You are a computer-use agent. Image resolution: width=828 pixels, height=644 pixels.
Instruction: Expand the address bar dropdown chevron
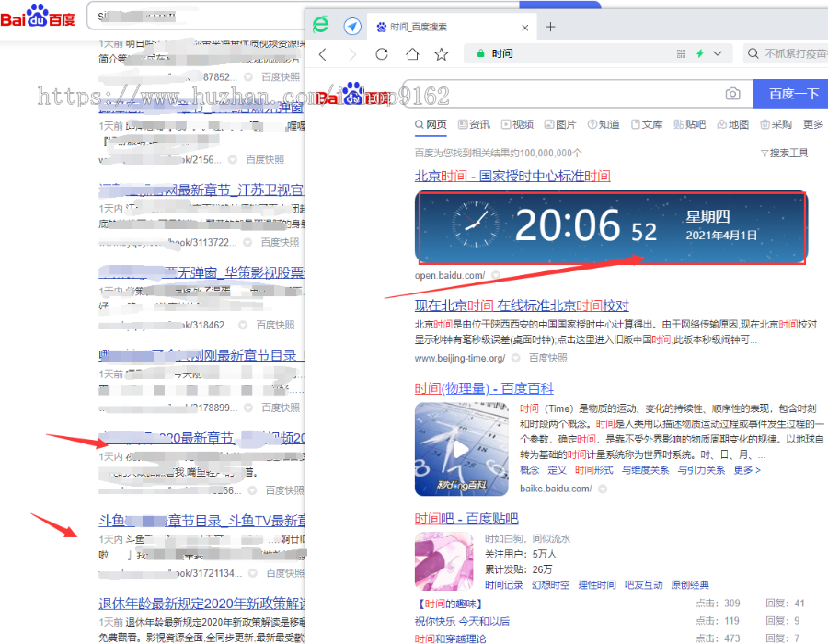(x=718, y=54)
